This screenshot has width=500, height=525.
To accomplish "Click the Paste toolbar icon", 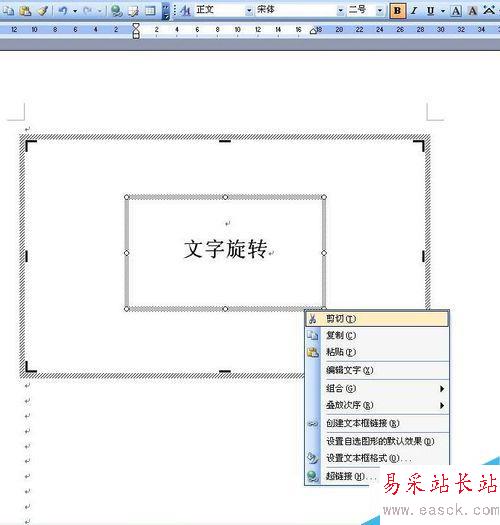I will 25,11.
